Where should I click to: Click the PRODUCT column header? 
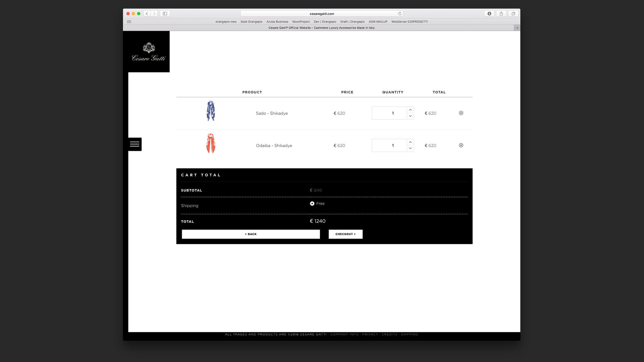pos(252,92)
